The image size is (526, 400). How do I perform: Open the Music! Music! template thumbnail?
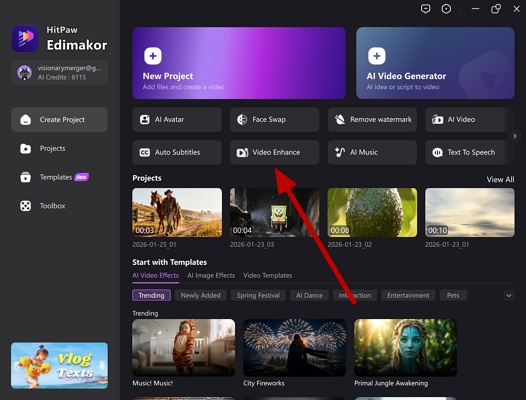[x=183, y=348]
